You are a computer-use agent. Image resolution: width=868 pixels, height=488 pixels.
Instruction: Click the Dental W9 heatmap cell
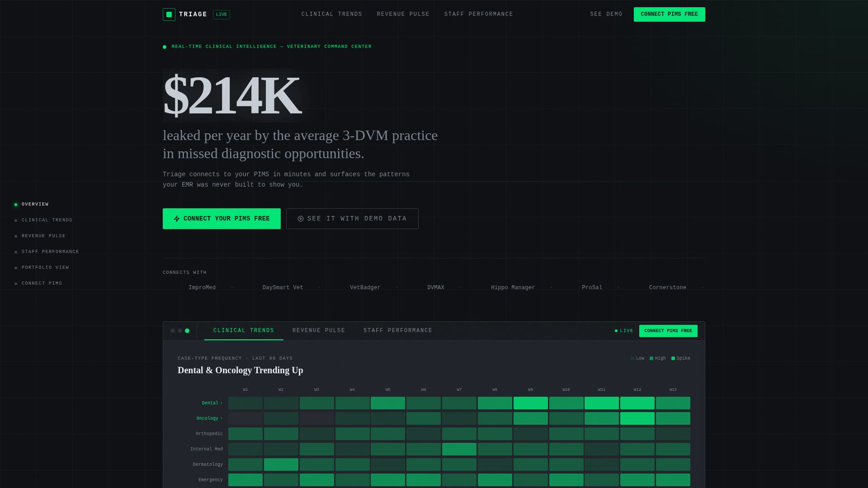[x=531, y=403]
